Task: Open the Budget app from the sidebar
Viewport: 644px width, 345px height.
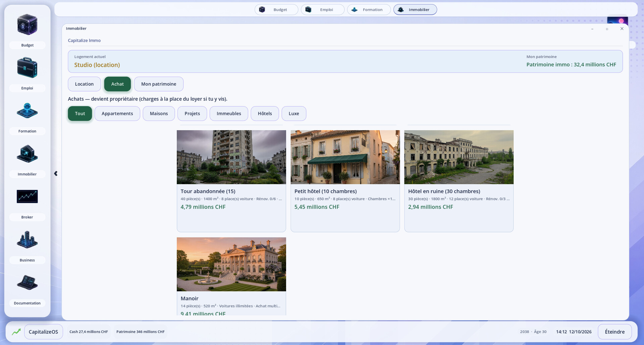Action: [x=27, y=25]
